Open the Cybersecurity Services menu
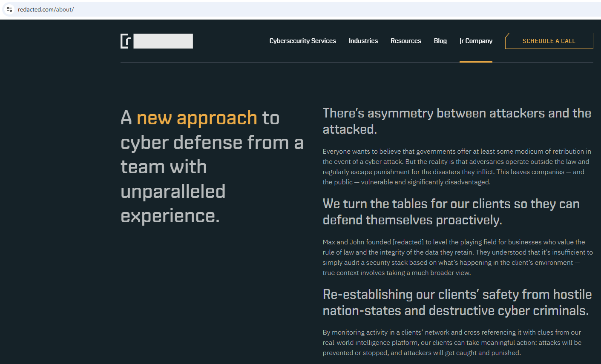This screenshot has height=364, width=601. [302, 40]
